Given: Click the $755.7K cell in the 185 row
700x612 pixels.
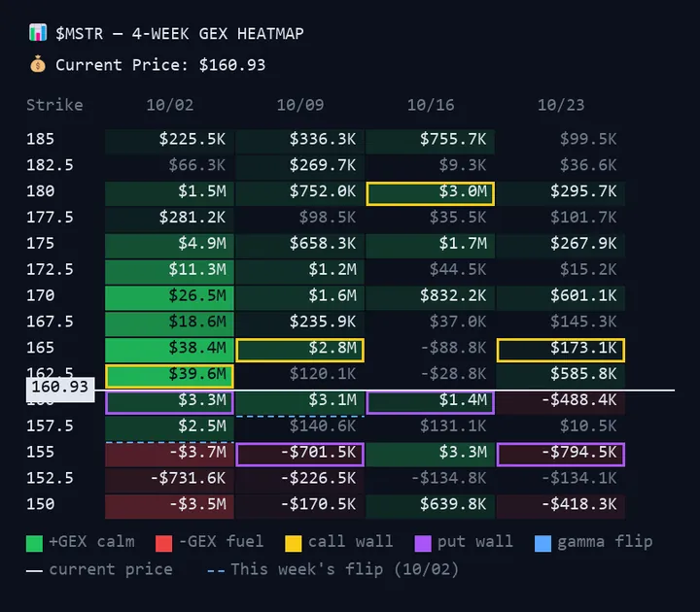Looking at the screenshot, I should pos(431,141).
